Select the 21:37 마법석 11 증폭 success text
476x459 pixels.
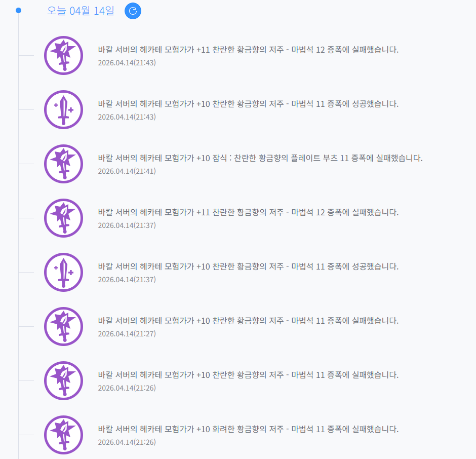click(248, 266)
